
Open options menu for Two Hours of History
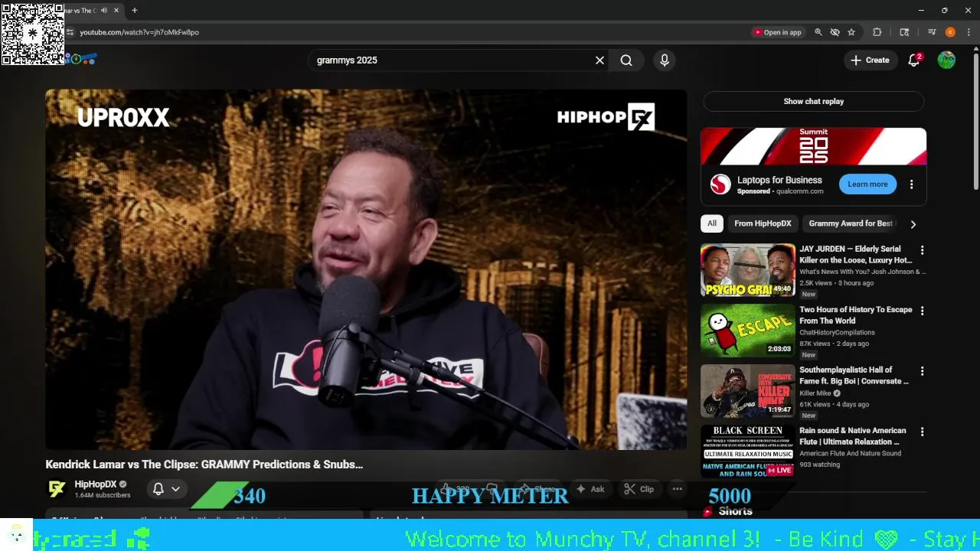tap(922, 311)
